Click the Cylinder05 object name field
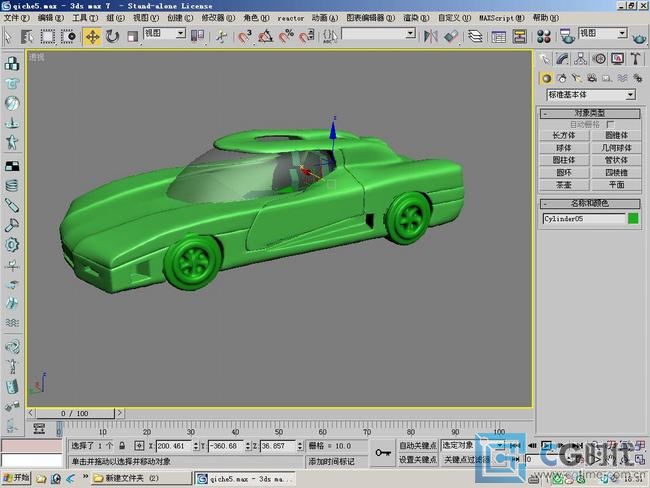 click(x=584, y=219)
